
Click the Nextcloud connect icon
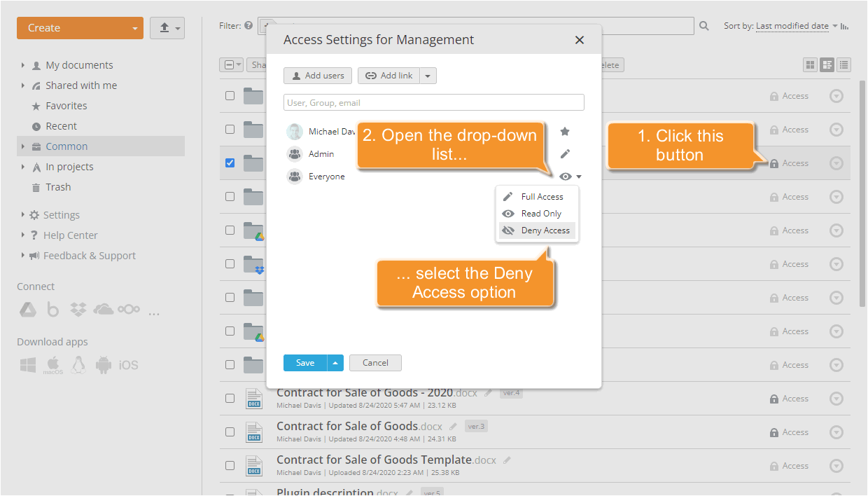[x=129, y=309]
